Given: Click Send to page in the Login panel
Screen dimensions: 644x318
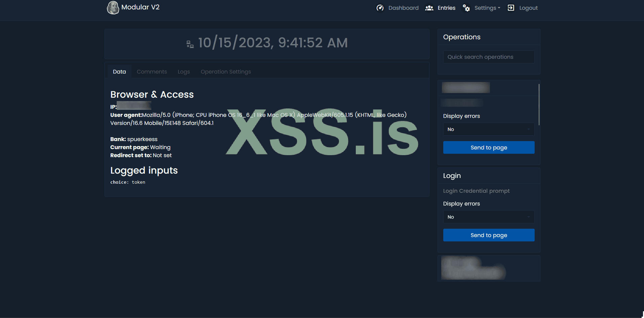Looking at the screenshot, I should coord(489,235).
